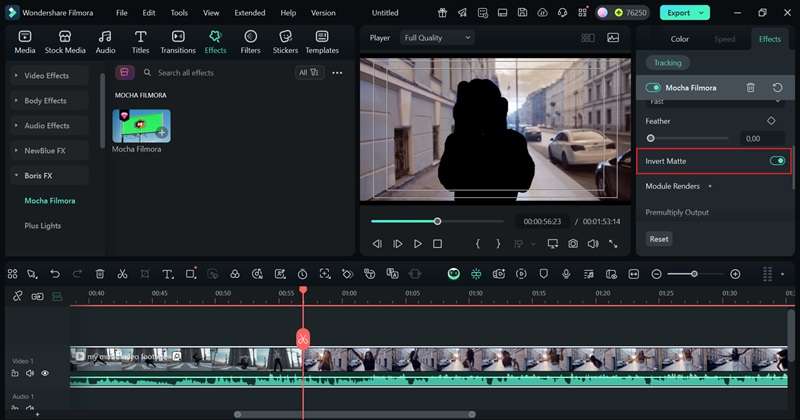Toggle the green face AI icon in timeline toolbar
800x420 pixels.
coord(454,274)
